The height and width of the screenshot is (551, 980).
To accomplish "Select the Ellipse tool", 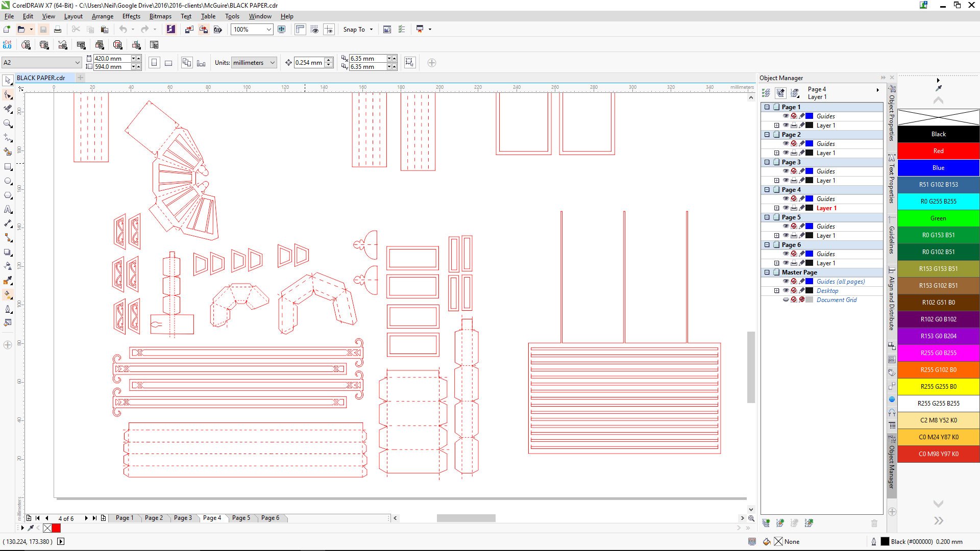I will [x=7, y=180].
